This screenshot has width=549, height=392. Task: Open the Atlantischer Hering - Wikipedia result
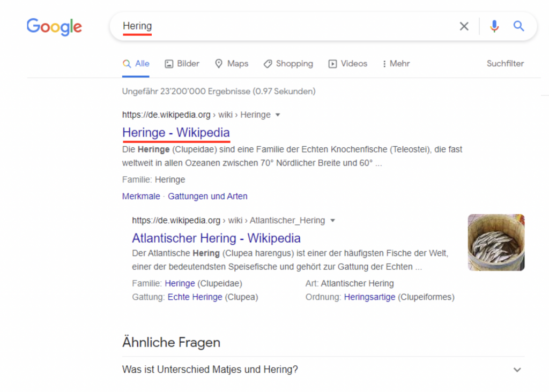216,238
